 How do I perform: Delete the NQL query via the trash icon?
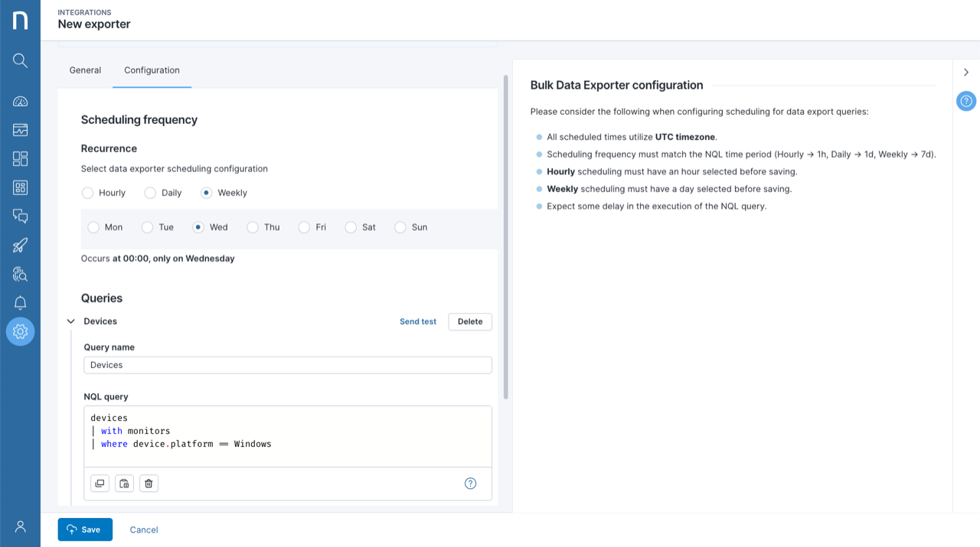(149, 483)
